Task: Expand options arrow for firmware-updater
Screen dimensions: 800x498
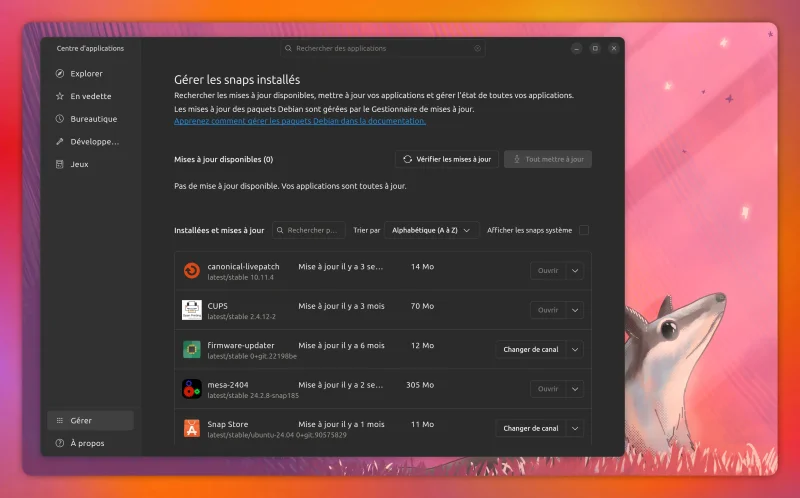Action: click(x=575, y=350)
